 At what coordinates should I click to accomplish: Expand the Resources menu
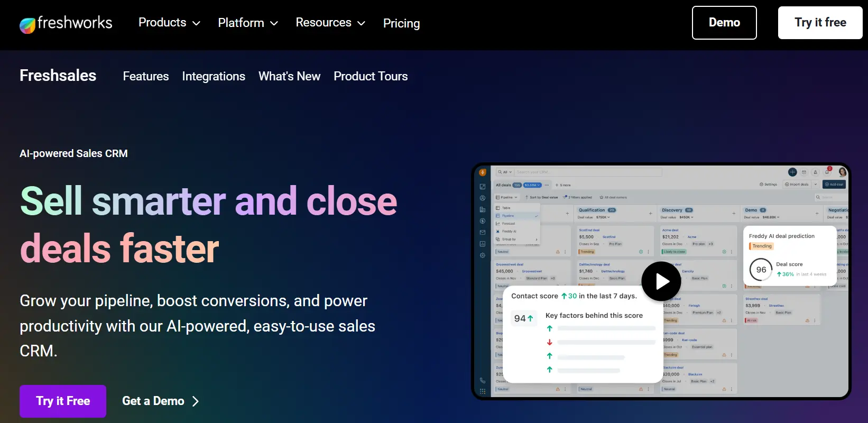pos(330,23)
